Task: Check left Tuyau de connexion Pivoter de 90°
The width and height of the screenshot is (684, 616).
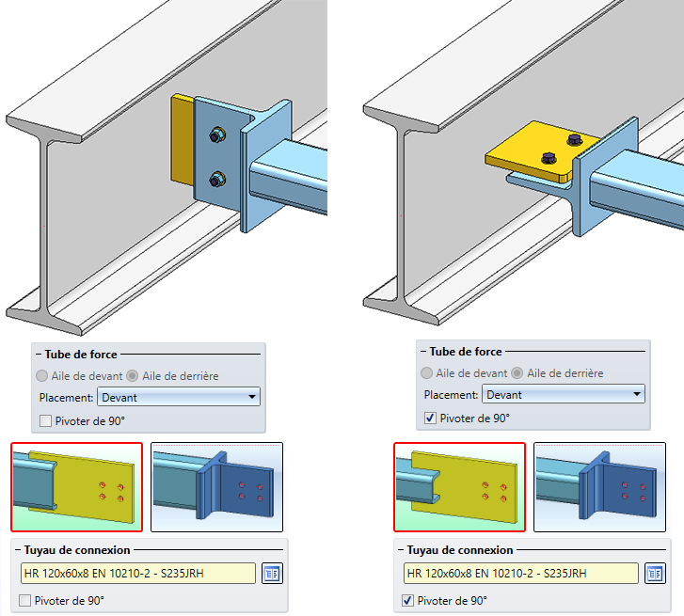Action: [24, 601]
